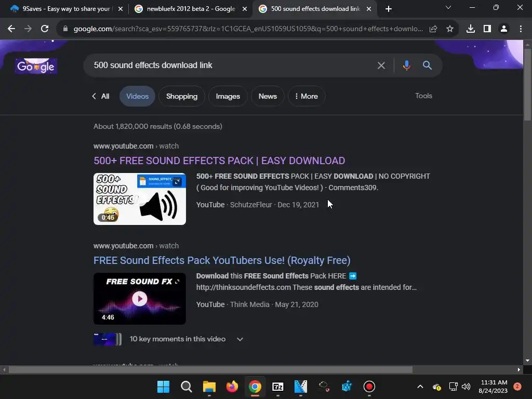The width and height of the screenshot is (532, 399).
Task: Click the vertical scrollbar down arrow
Action: 527,361
